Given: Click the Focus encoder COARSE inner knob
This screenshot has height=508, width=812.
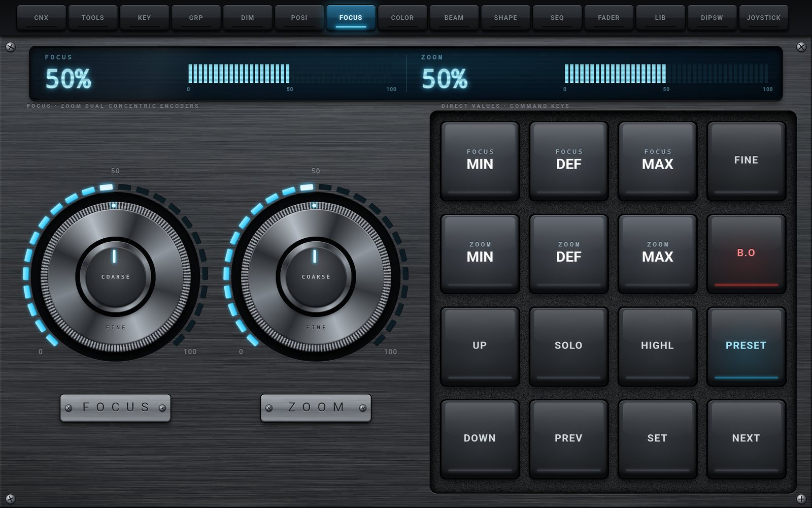Looking at the screenshot, I should (116, 277).
